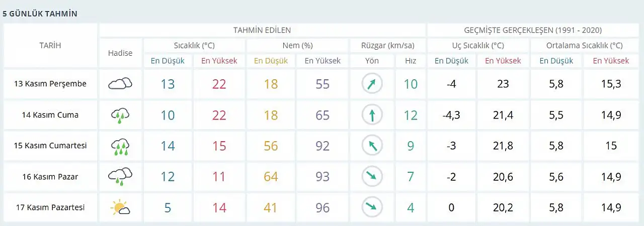Click the 17 Kasım Pazartesi date cell
Viewport: 644px width, 226px height.
(50, 207)
